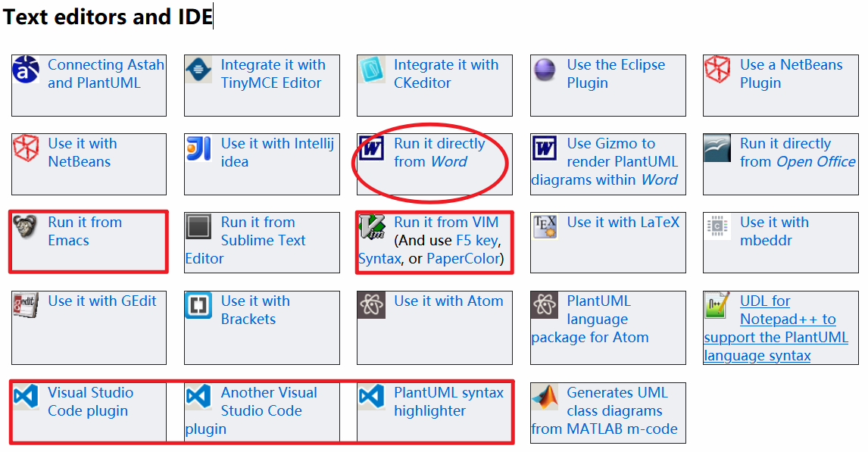The image size is (868, 452).
Task: Click the Word icon beside Use Gizmo
Action: (x=545, y=148)
